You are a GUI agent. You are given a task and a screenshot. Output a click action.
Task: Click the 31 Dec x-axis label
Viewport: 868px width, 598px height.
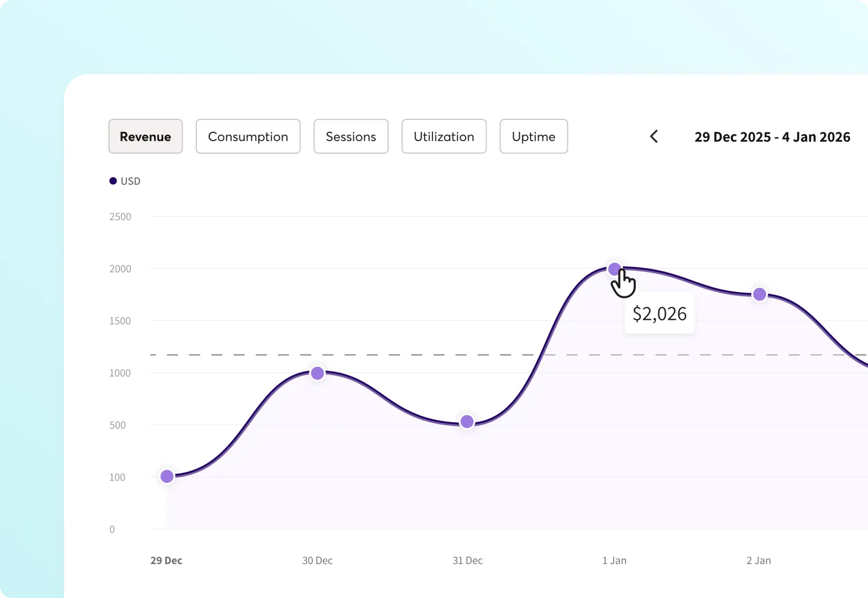pyautogui.click(x=468, y=561)
